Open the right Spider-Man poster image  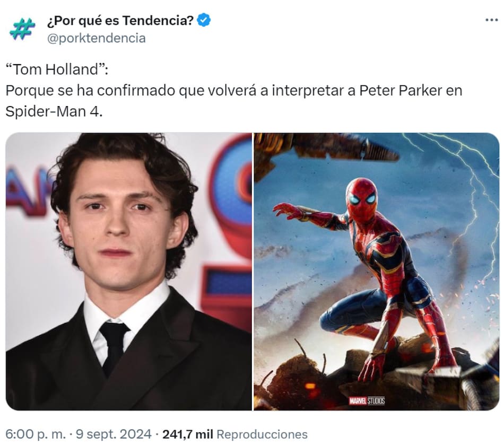pyautogui.click(x=376, y=272)
